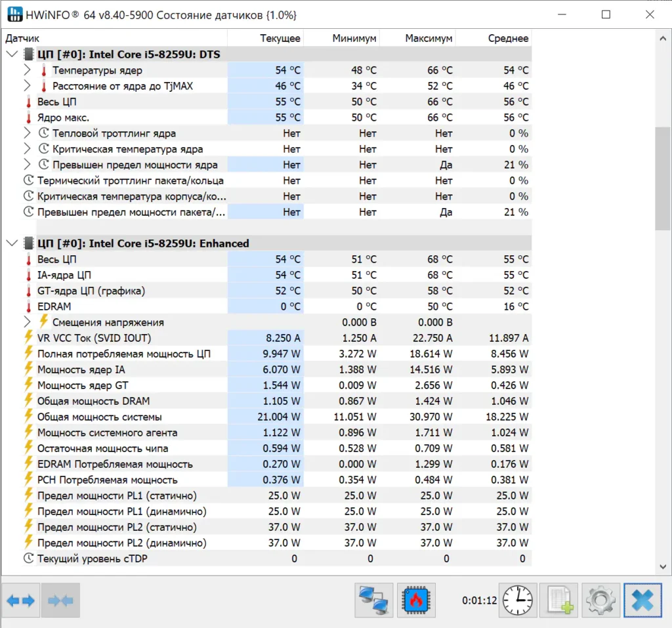
Task: Expand Расстояние от ядра до TjMAX
Action: 27,86
